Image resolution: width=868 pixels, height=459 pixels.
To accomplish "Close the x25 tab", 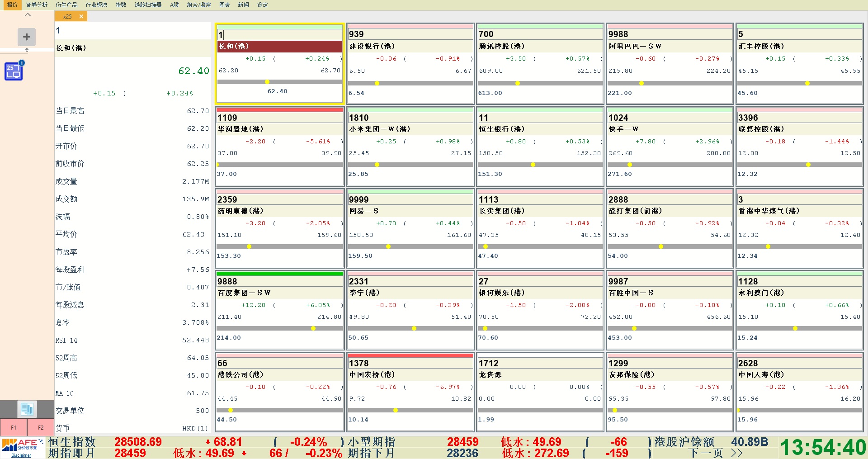I will pos(81,16).
